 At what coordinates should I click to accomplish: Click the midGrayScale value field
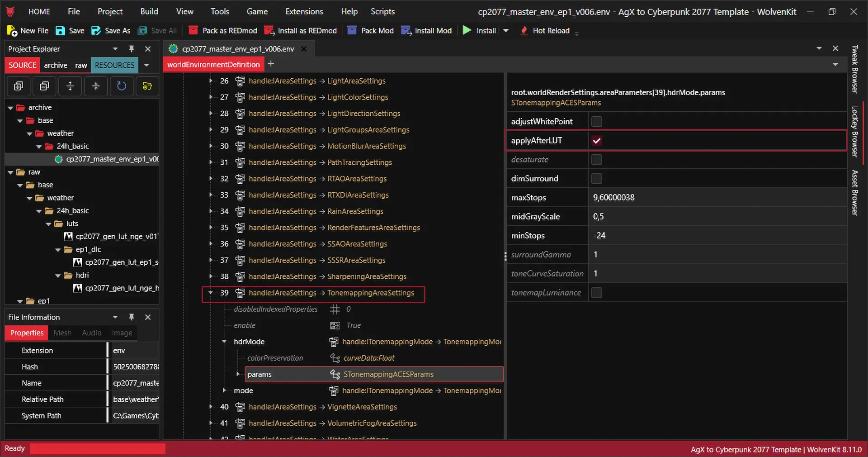coord(717,217)
